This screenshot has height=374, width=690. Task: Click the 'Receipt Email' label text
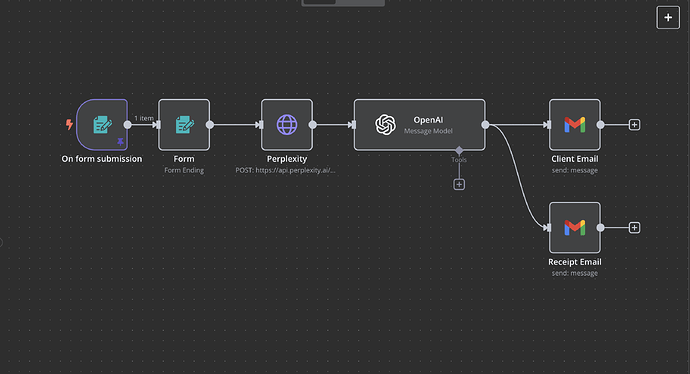[575, 262]
